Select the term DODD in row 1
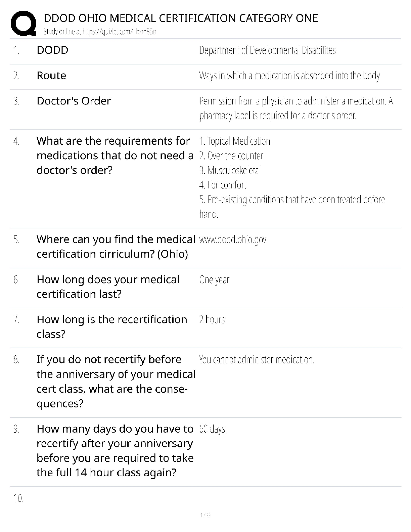 click(x=52, y=50)
